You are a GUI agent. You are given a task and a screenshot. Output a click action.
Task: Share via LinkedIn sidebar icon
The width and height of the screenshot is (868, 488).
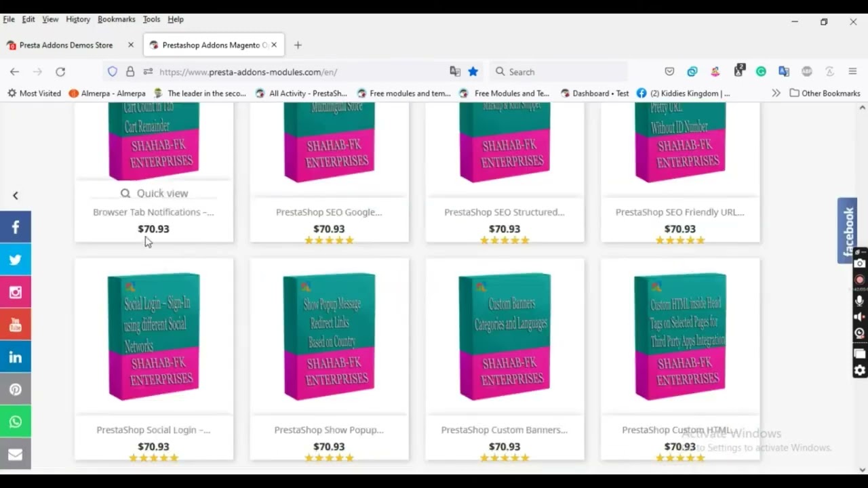16,357
